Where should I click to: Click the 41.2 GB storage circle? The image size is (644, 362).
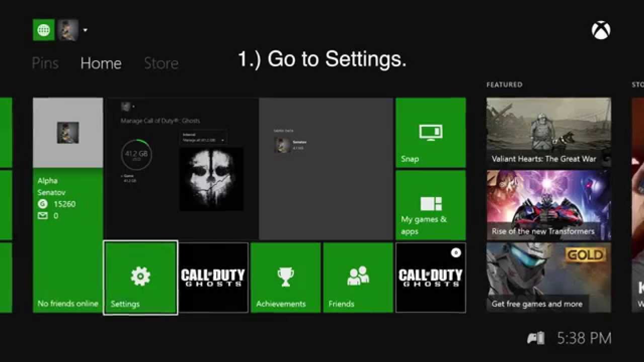(x=136, y=154)
